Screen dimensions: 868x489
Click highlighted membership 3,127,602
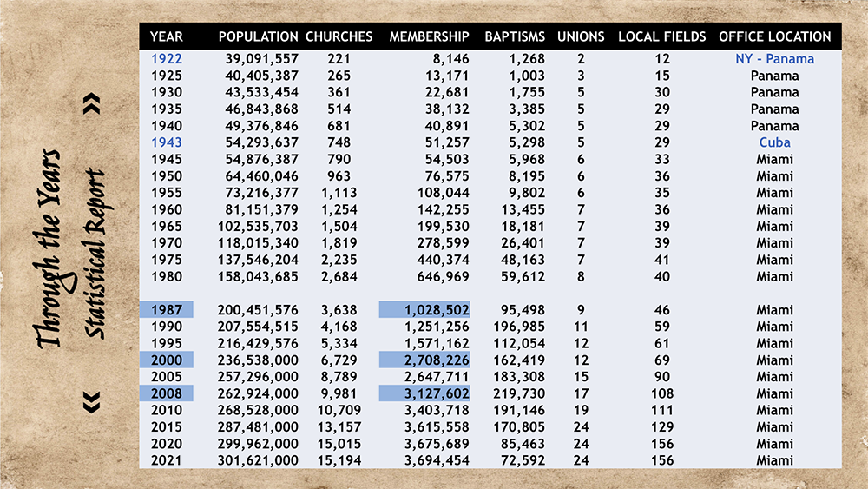click(424, 393)
